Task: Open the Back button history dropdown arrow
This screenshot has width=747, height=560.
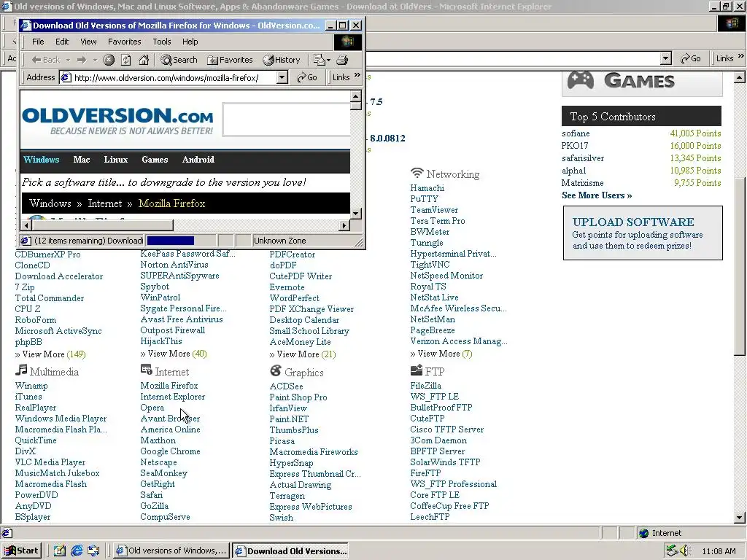Action: (68, 60)
